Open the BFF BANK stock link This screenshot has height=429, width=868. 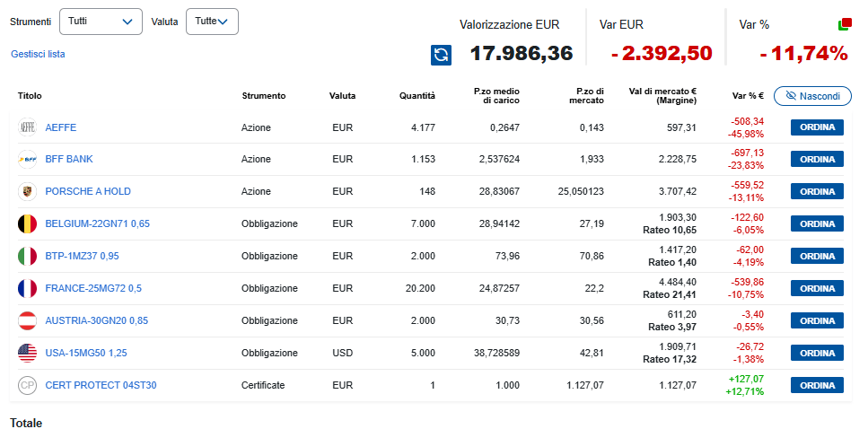click(69, 159)
